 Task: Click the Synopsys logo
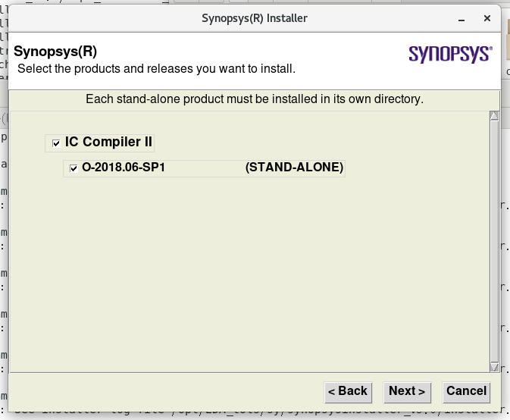pyautogui.click(x=450, y=54)
